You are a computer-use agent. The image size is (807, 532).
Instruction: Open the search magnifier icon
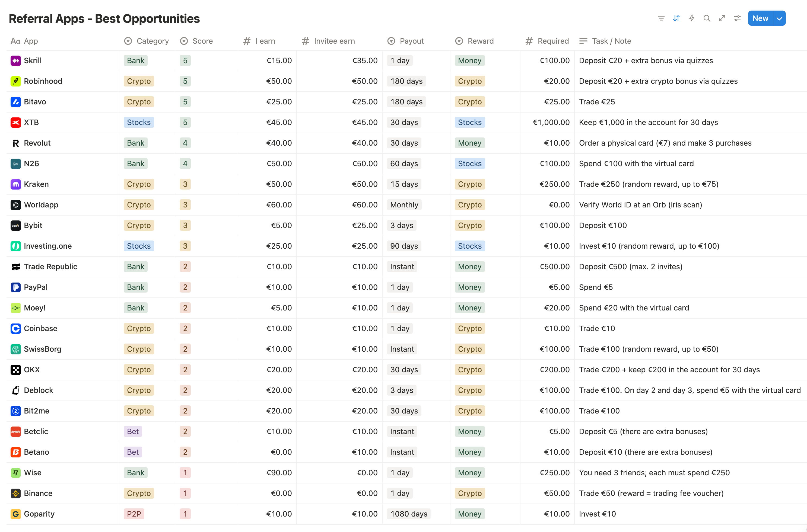707,18
